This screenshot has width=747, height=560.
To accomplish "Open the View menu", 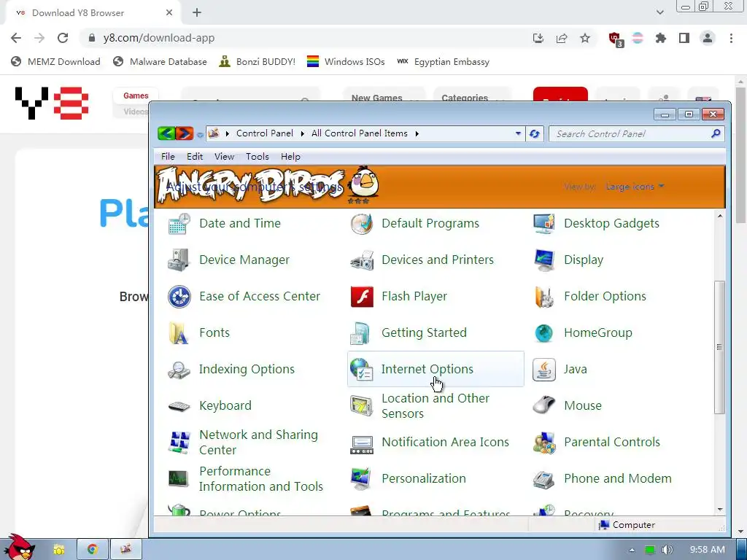I will (224, 157).
